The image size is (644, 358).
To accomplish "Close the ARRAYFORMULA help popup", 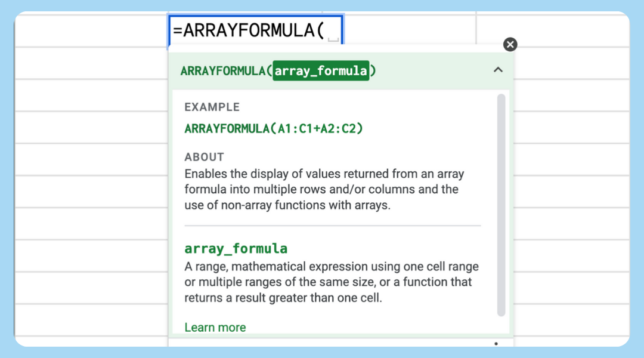I will tap(510, 45).
